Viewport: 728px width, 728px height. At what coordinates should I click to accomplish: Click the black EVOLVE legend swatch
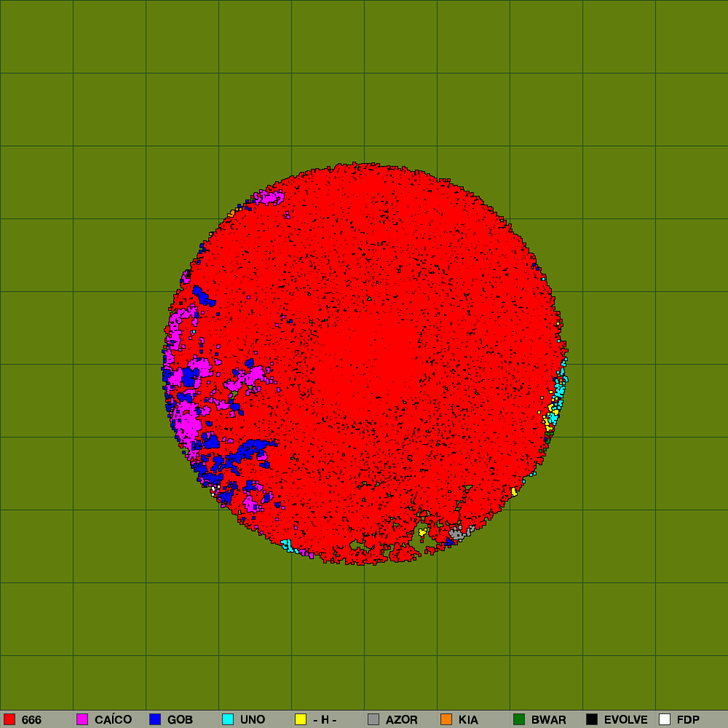(592, 719)
